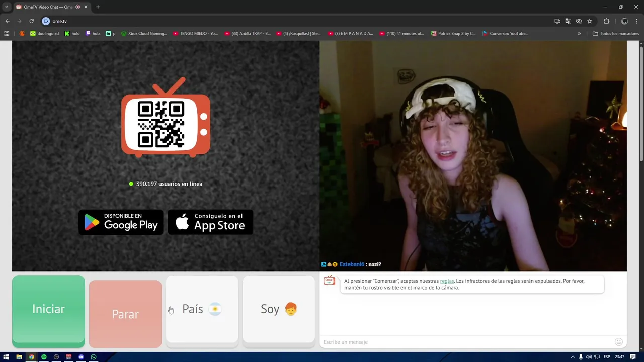The height and width of the screenshot is (362, 644).
Task: Close the OmeTV Video Chat tab
Action: [x=86, y=7]
